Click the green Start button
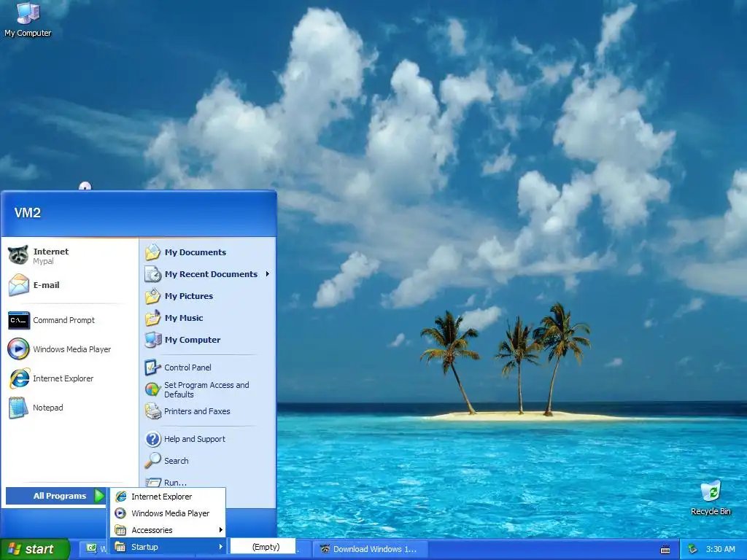This screenshot has height=560, width=747. [x=34, y=549]
